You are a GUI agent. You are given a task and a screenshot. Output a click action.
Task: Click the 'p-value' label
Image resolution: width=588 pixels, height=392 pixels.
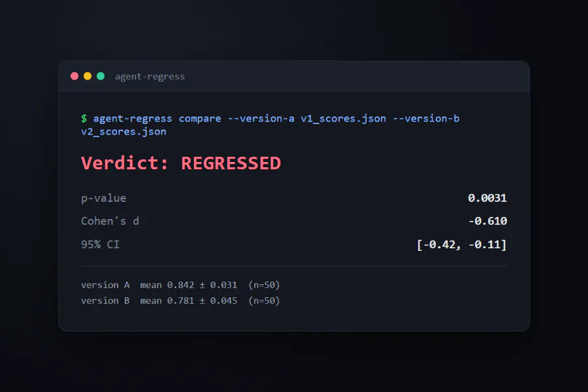click(103, 199)
